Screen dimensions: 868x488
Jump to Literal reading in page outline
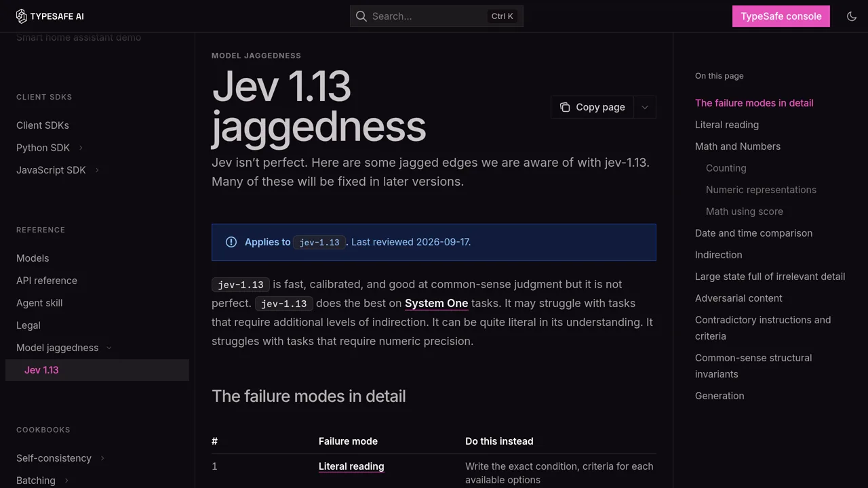click(727, 125)
